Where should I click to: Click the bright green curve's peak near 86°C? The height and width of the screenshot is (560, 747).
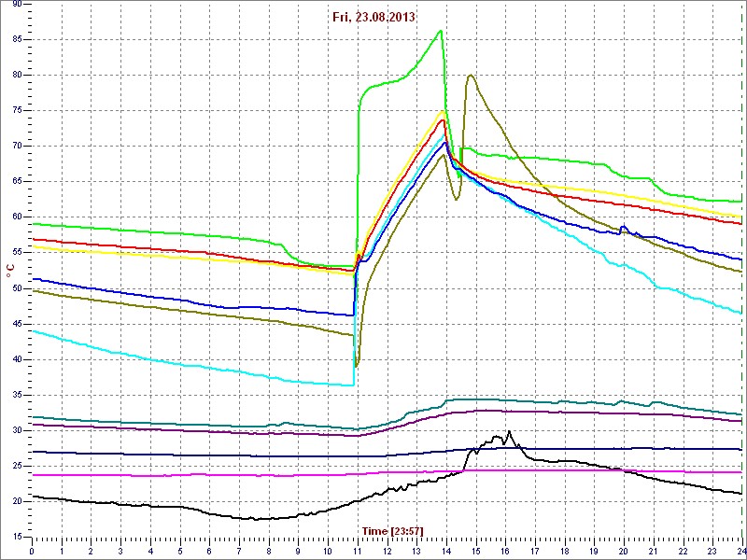coord(441,31)
